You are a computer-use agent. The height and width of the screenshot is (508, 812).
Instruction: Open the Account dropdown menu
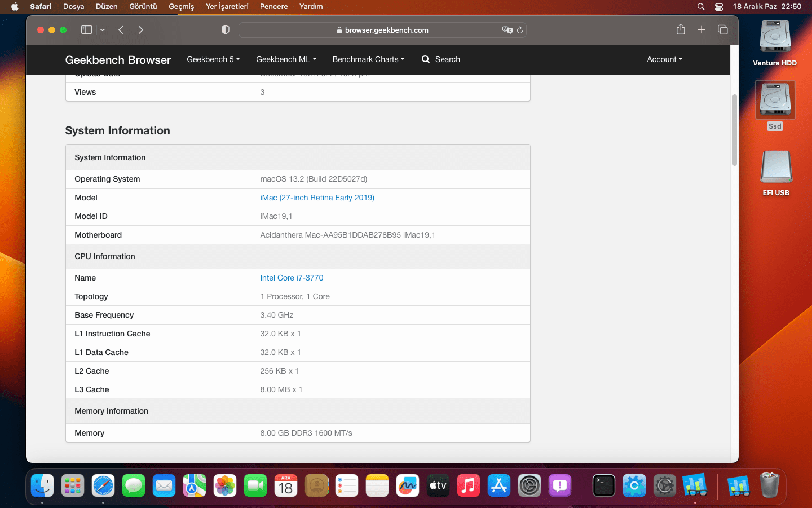click(x=664, y=59)
